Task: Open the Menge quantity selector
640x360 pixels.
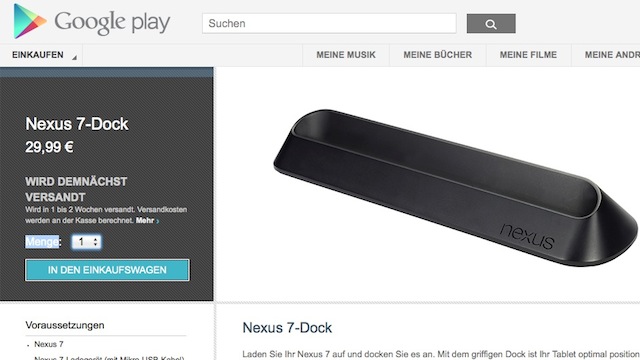Action: 86,242
